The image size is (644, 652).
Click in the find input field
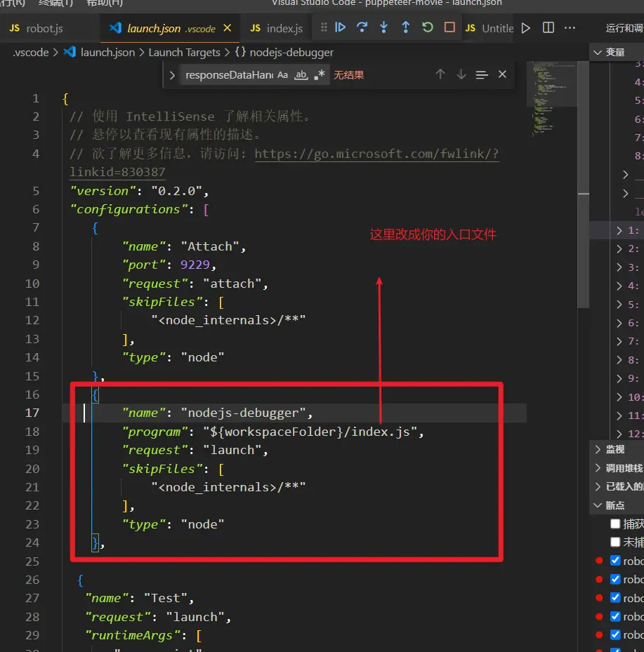[x=228, y=74]
